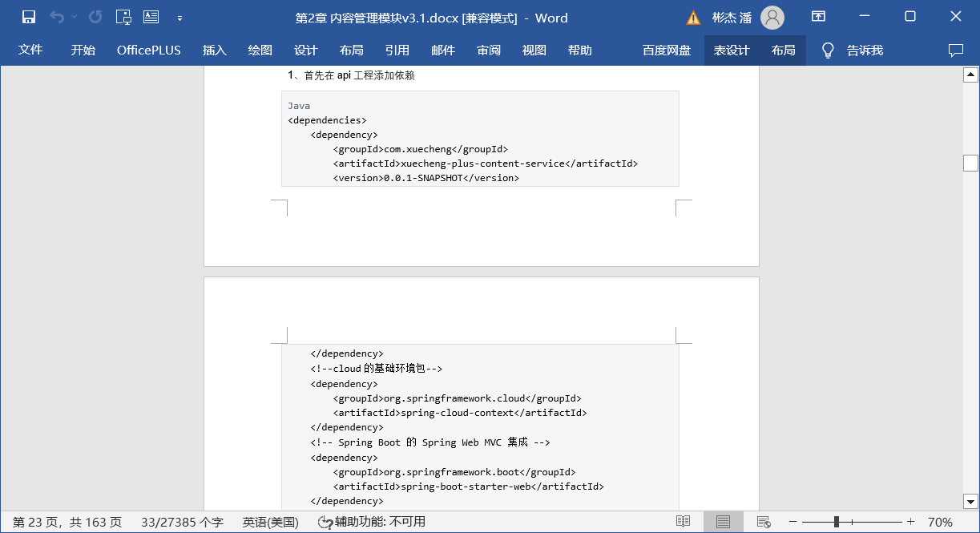Switch to the 设计 tab
The height and width of the screenshot is (533, 980).
[x=306, y=50]
